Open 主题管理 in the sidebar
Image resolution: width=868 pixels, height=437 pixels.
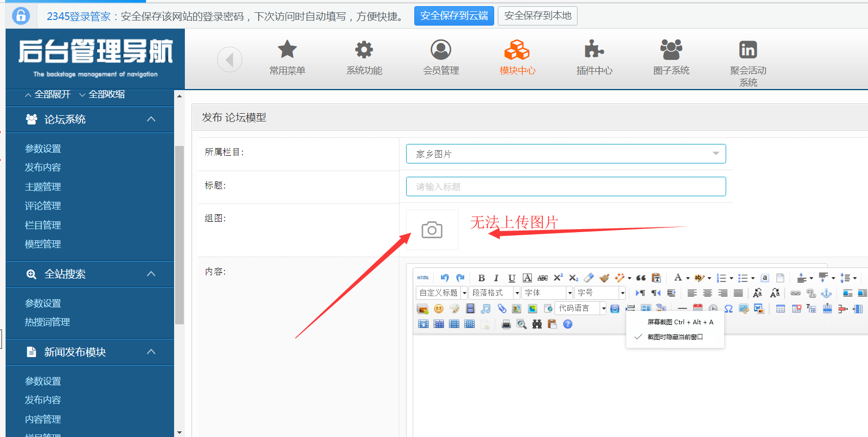click(x=43, y=187)
